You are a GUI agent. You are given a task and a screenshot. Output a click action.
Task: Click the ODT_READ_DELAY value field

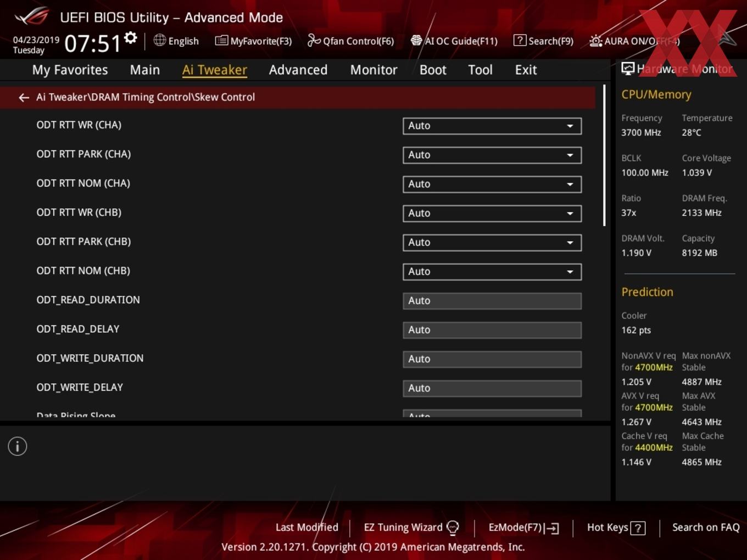click(492, 329)
